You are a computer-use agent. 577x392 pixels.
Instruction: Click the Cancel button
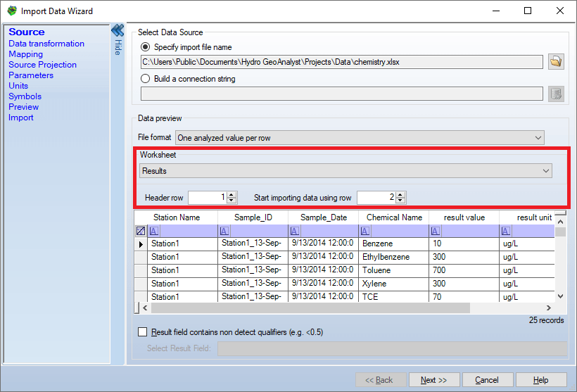[488, 380]
